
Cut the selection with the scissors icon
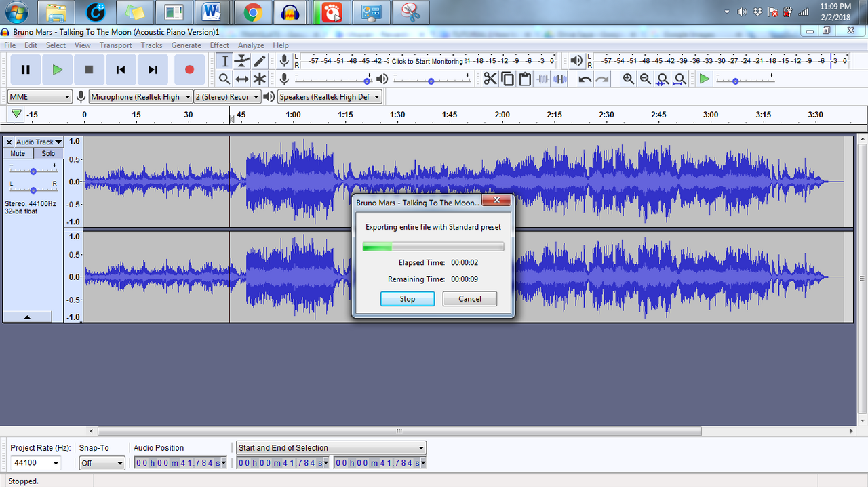[x=490, y=79]
